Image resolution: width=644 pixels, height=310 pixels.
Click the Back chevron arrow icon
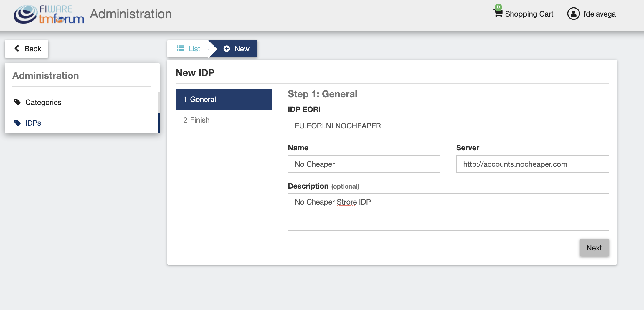point(17,49)
